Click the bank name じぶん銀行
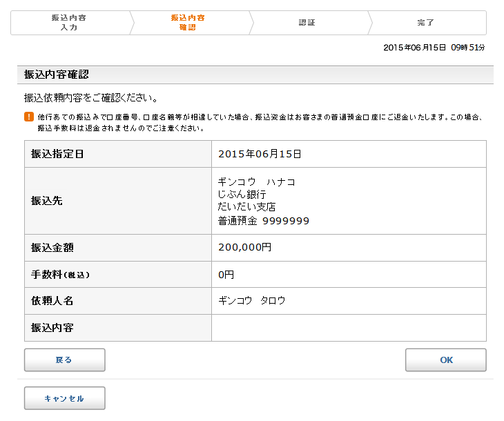Screen dimensions: 504x421 point(242,195)
